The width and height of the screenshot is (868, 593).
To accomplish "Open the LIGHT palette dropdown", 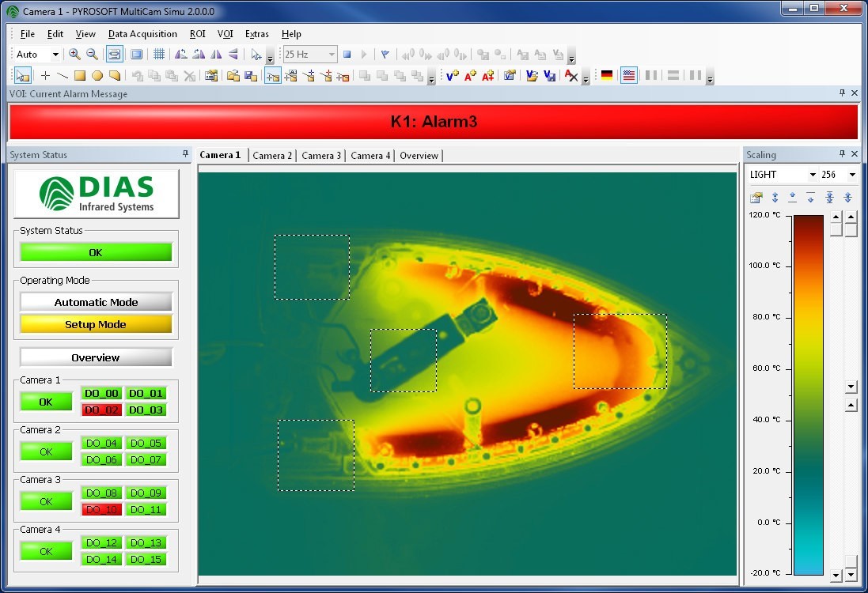I will pyautogui.click(x=812, y=175).
